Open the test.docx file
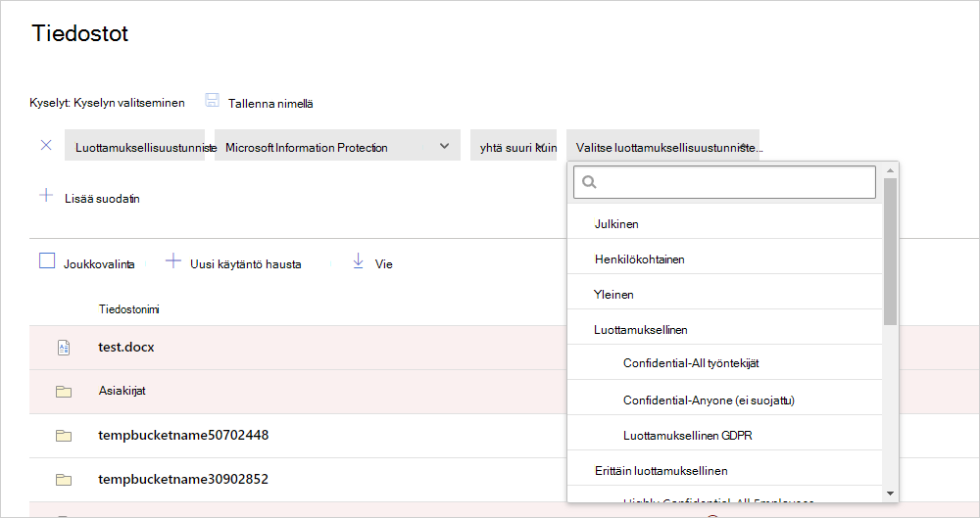Image resolution: width=980 pixels, height=518 pixels. 126,347
